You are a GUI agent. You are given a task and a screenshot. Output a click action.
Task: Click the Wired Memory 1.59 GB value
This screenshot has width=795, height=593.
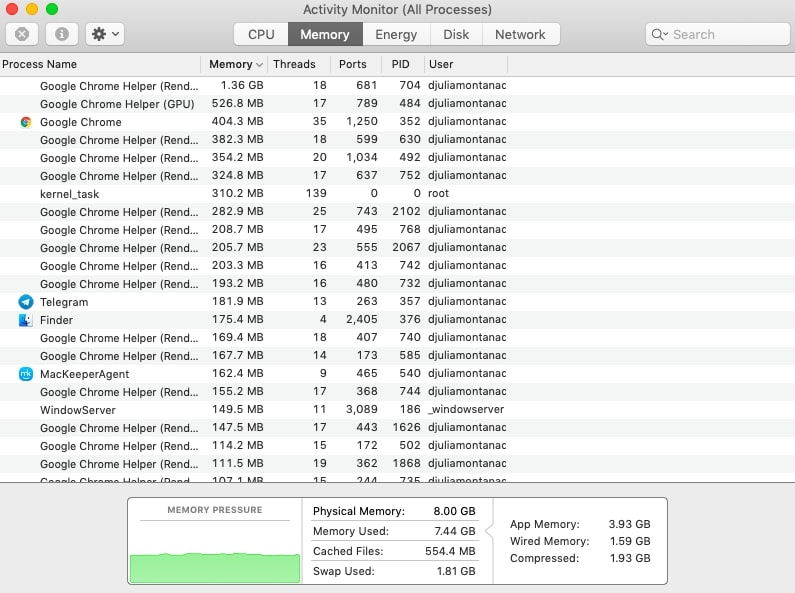click(630, 541)
